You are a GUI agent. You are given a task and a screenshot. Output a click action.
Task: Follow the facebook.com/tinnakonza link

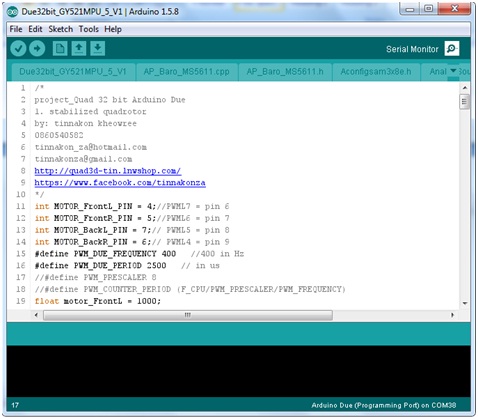coord(120,183)
